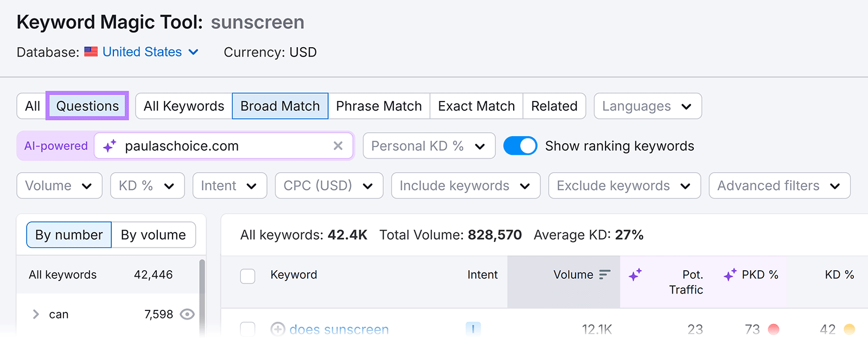This screenshot has height=344, width=868.
Task: Switch to the By volume tab
Action: pyautogui.click(x=154, y=234)
